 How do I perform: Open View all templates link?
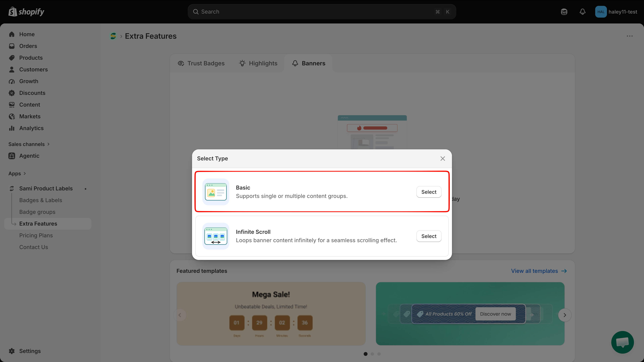point(539,271)
